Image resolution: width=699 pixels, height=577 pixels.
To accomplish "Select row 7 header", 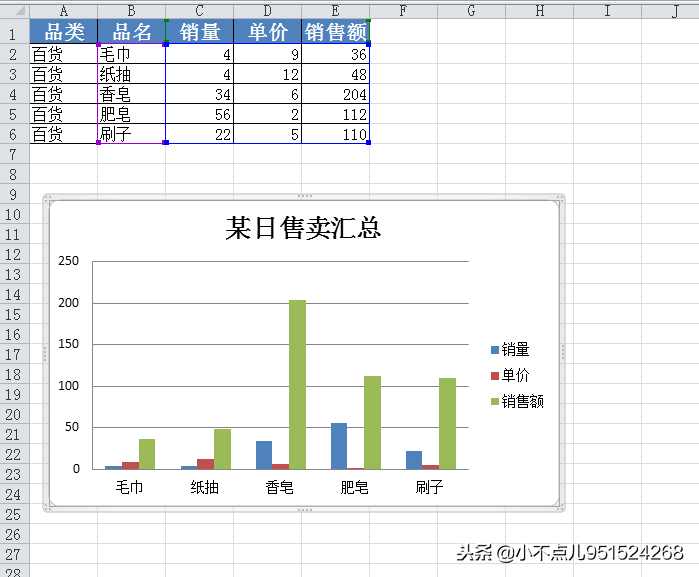I will (13, 154).
